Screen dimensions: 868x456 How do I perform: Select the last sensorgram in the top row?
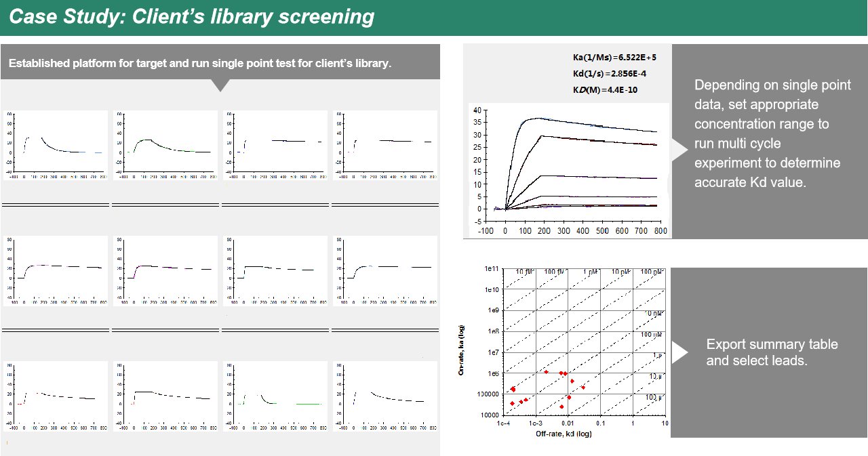(385, 145)
